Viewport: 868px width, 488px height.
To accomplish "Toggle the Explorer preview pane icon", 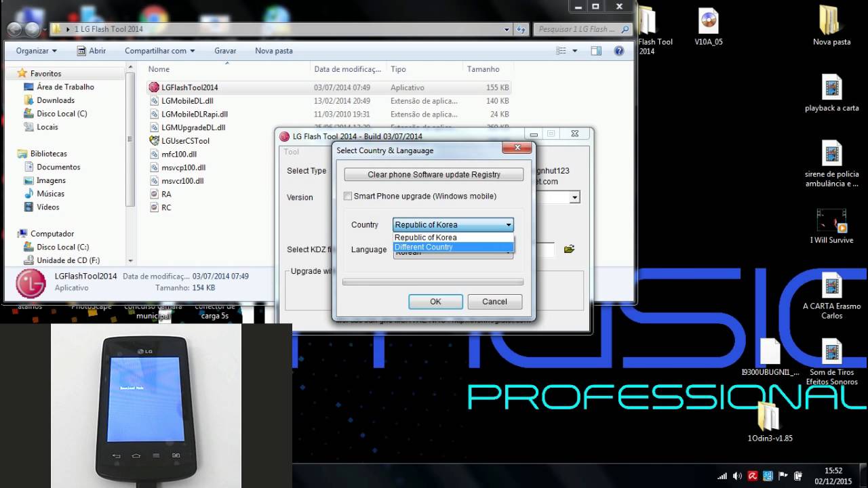I will [596, 51].
